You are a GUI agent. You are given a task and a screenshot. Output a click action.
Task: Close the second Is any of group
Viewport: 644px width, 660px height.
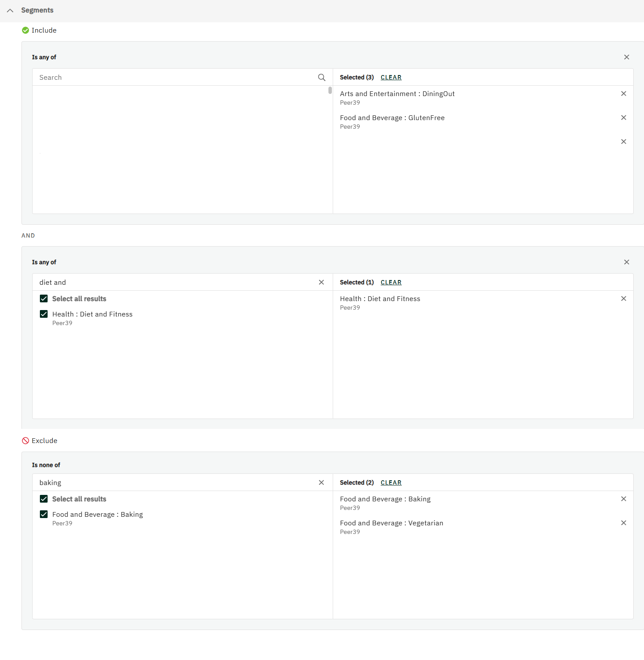coord(626,262)
